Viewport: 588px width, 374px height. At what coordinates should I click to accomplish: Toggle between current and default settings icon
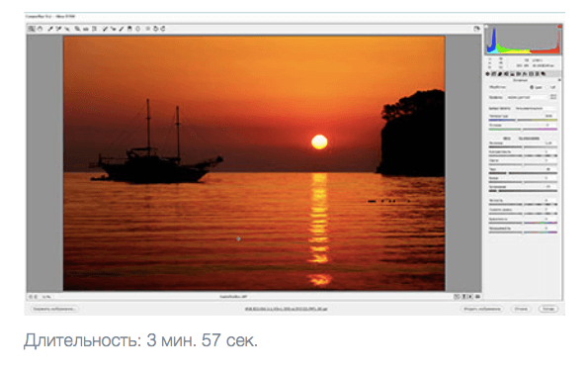click(x=477, y=297)
